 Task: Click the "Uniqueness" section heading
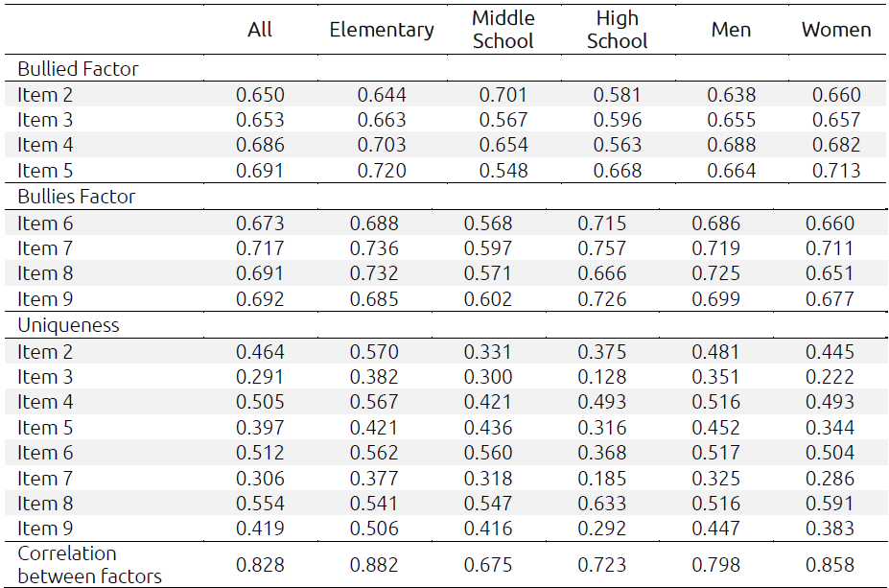[68, 325]
